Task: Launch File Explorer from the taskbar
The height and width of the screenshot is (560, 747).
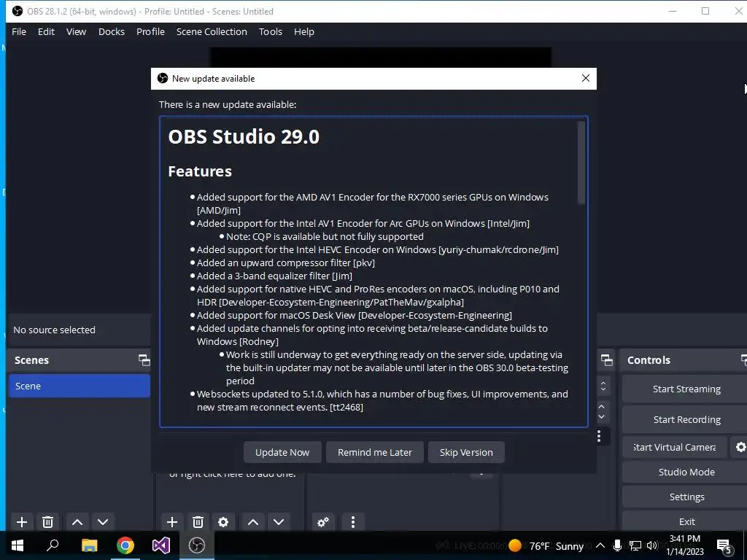Action: (89, 545)
